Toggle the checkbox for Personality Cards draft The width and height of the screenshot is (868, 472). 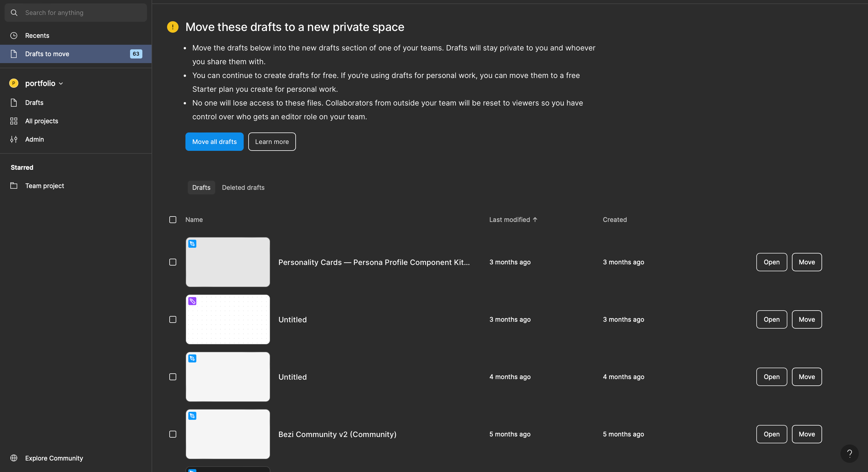tap(173, 262)
